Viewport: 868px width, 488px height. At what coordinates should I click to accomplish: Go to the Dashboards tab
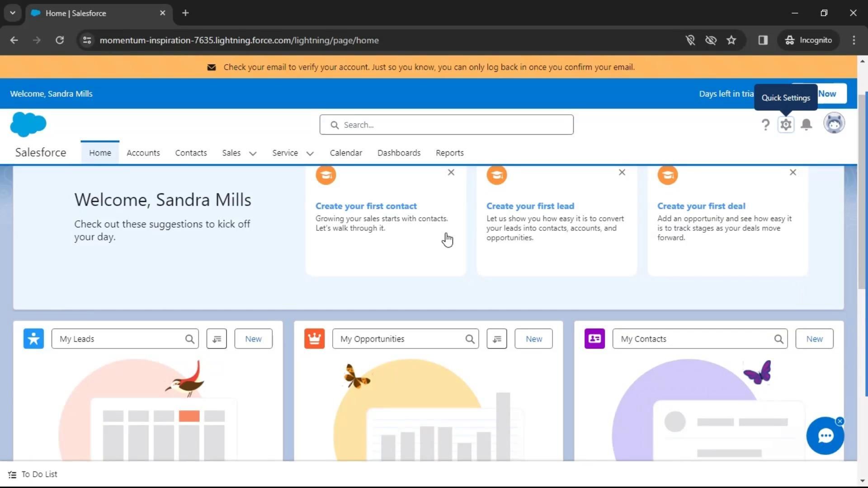[399, 153]
